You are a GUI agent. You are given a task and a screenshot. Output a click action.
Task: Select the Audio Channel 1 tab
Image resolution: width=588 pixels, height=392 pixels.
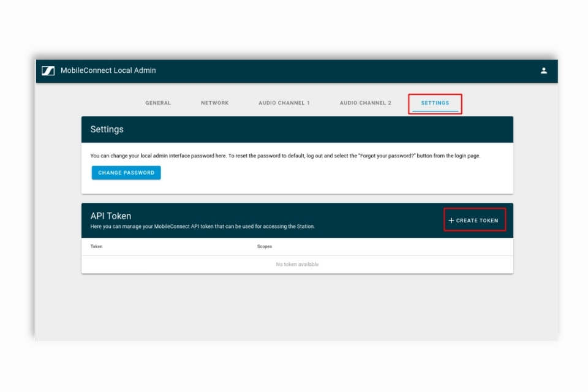[284, 103]
